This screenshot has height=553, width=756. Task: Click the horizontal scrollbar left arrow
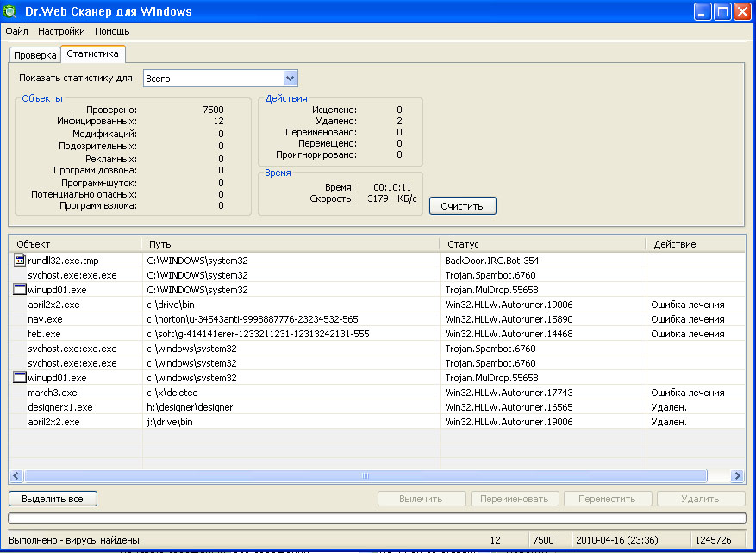16,476
